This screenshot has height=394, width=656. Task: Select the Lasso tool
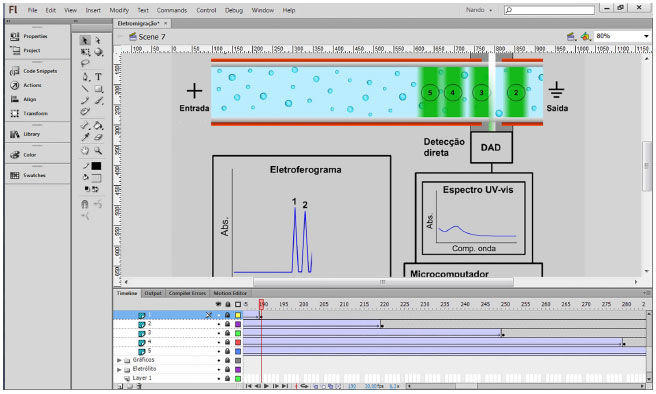[x=85, y=64]
